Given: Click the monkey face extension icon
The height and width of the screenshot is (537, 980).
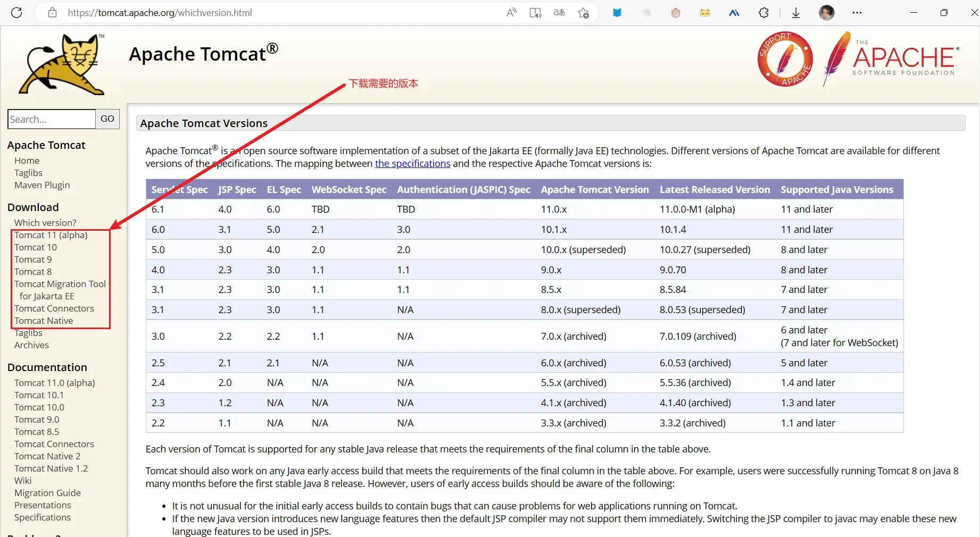Looking at the screenshot, I should click(x=676, y=13).
